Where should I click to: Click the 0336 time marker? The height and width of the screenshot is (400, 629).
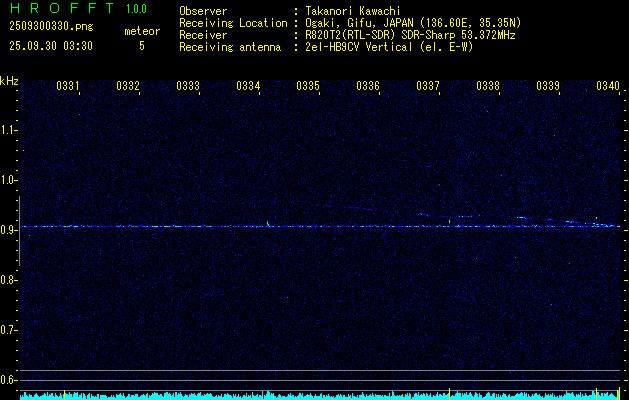pyautogui.click(x=368, y=86)
